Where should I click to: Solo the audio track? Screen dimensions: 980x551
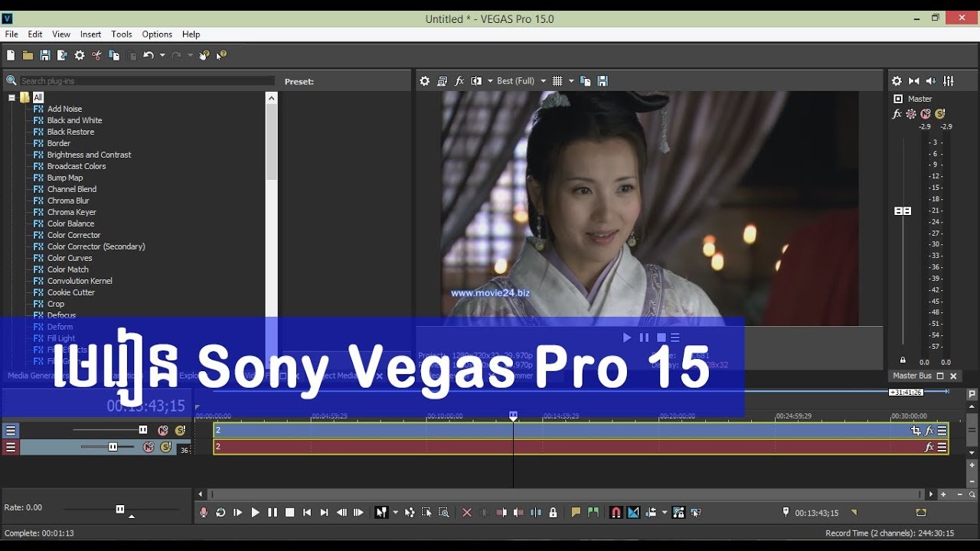click(x=165, y=447)
